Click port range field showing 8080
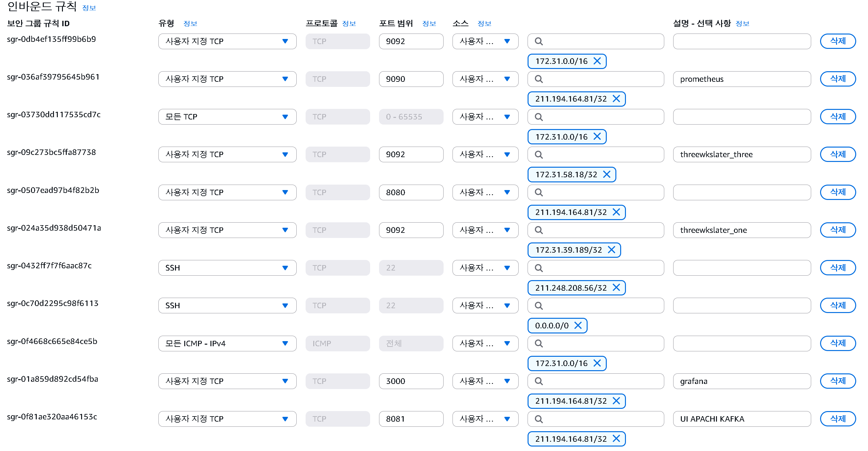Screen dimensions: 868x451 pos(411,192)
